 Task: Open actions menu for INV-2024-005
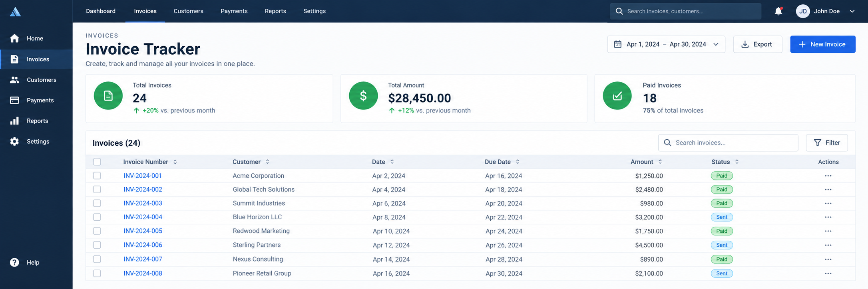pos(828,231)
